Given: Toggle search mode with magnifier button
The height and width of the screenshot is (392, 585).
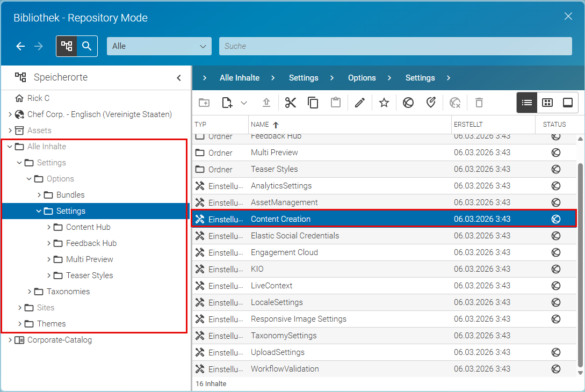Looking at the screenshot, I should (x=87, y=46).
